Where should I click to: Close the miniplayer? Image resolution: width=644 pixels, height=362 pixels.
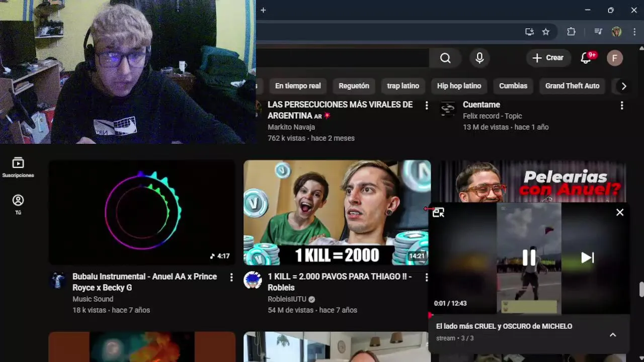coord(620,212)
